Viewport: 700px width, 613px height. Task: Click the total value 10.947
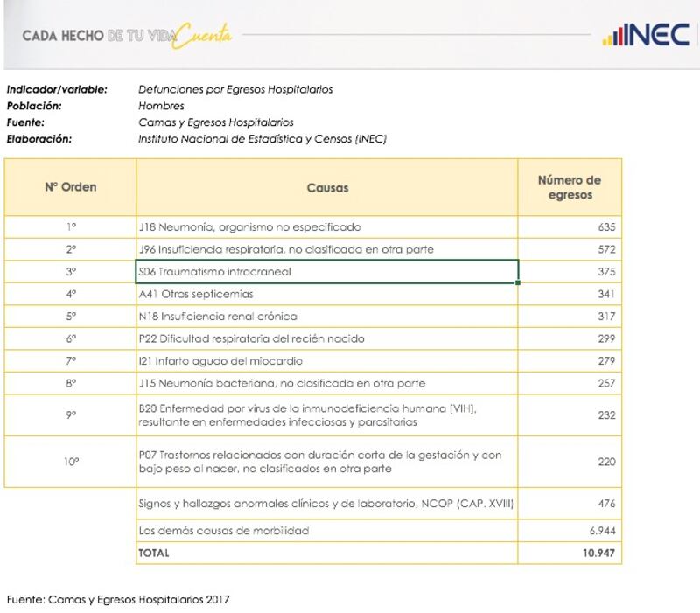click(598, 554)
